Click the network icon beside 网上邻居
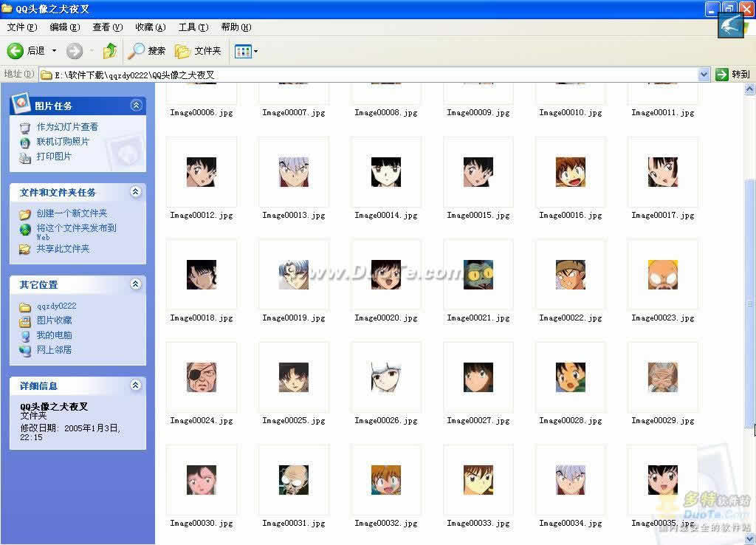Image resolution: width=756 pixels, height=545 pixels. tap(25, 351)
